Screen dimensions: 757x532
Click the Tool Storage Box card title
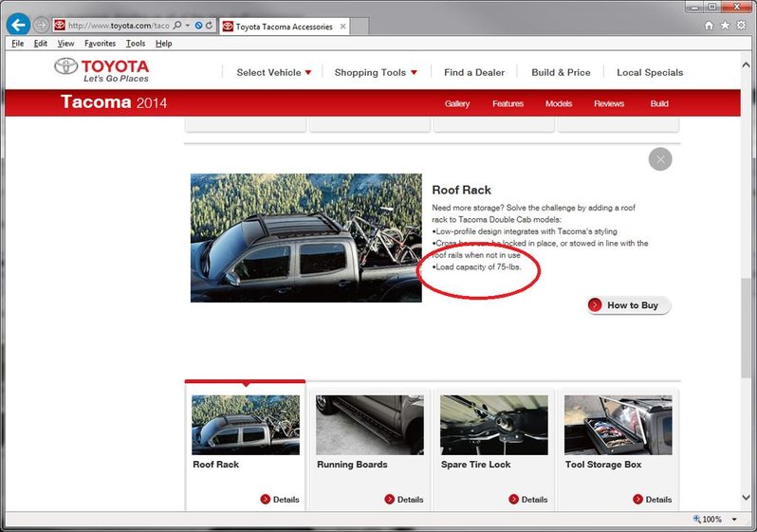(x=603, y=465)
